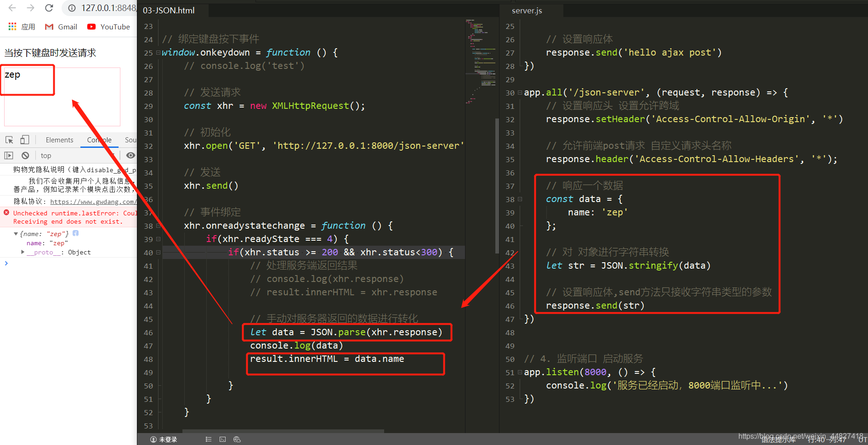
Task: Clear the console output
Action: (25, 155)
